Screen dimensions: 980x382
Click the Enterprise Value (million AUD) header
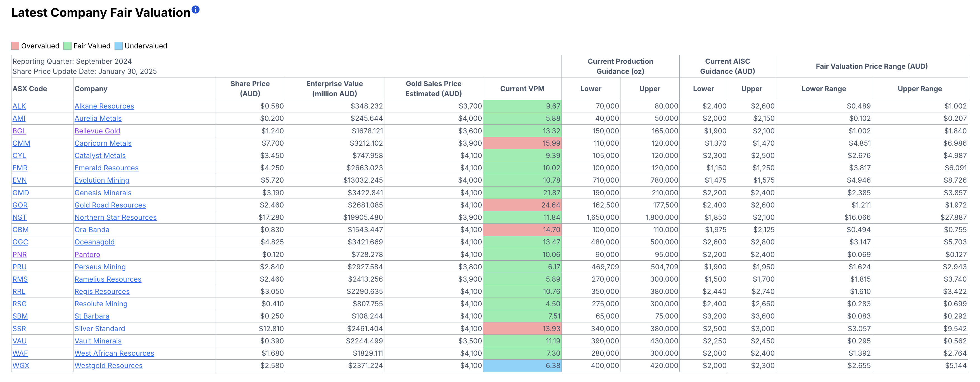[x=334, y=89]
